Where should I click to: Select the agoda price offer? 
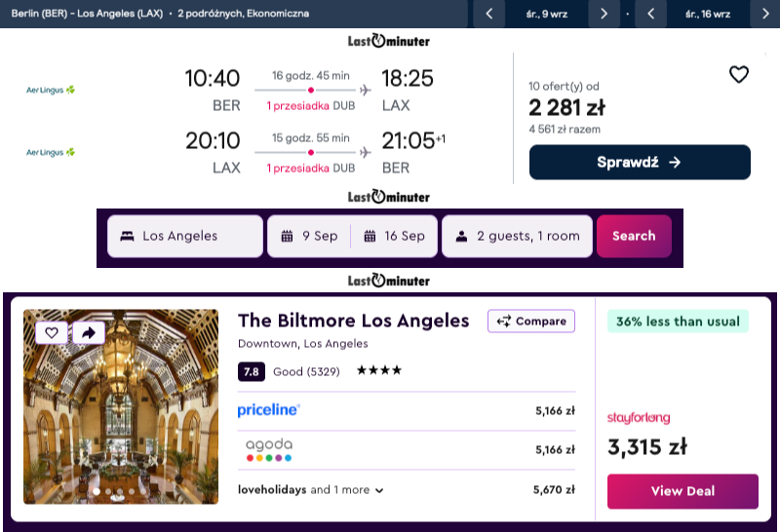pos(407,450)
